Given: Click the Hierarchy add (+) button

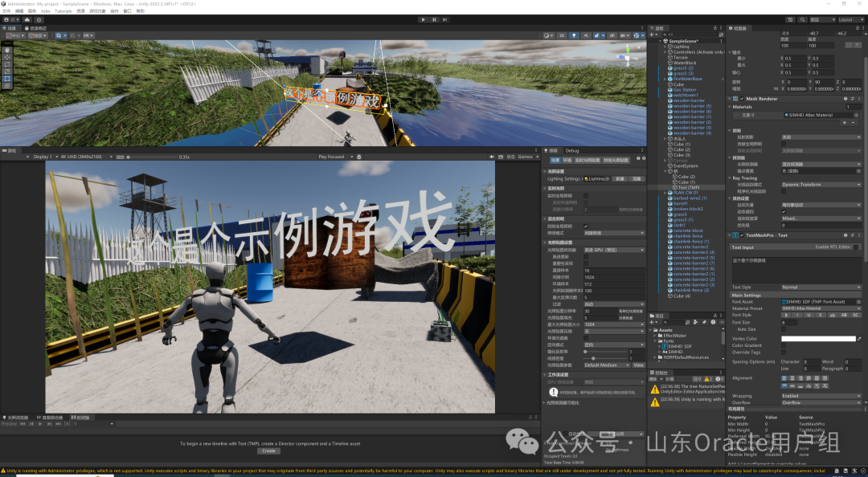Looking at the screenshot, I should click(x=653, y=35).
